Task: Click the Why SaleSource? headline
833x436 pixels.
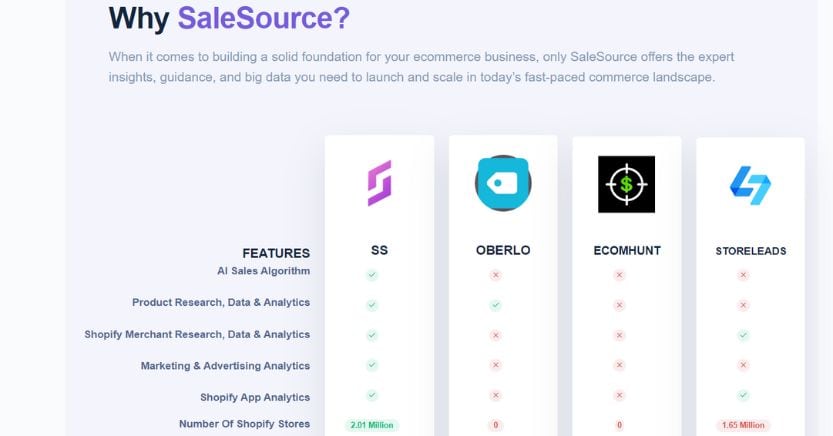Action: coord(229,18)
